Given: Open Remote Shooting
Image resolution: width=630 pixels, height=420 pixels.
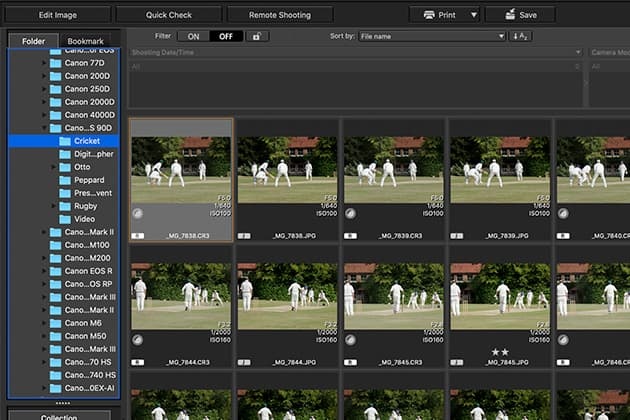Looking at the screenshot, I should coord(280,15).
